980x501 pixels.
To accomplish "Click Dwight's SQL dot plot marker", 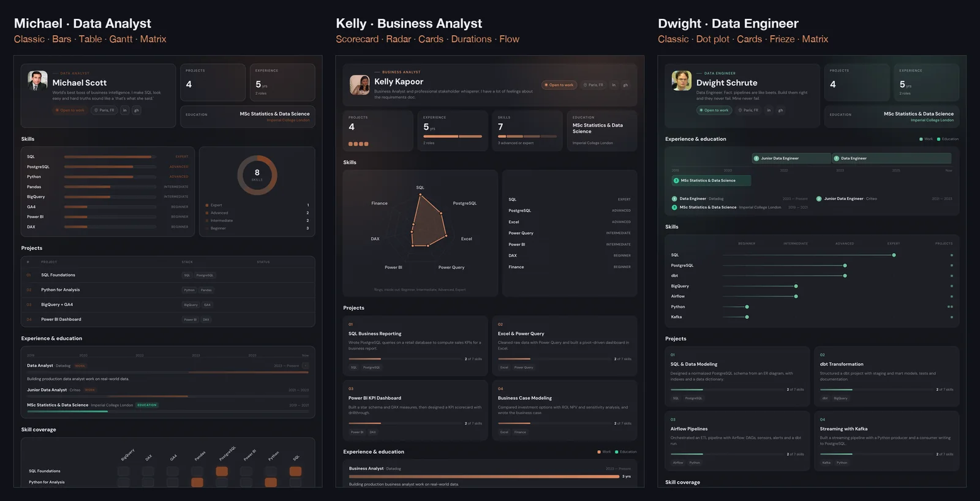I will click(894, 255).
